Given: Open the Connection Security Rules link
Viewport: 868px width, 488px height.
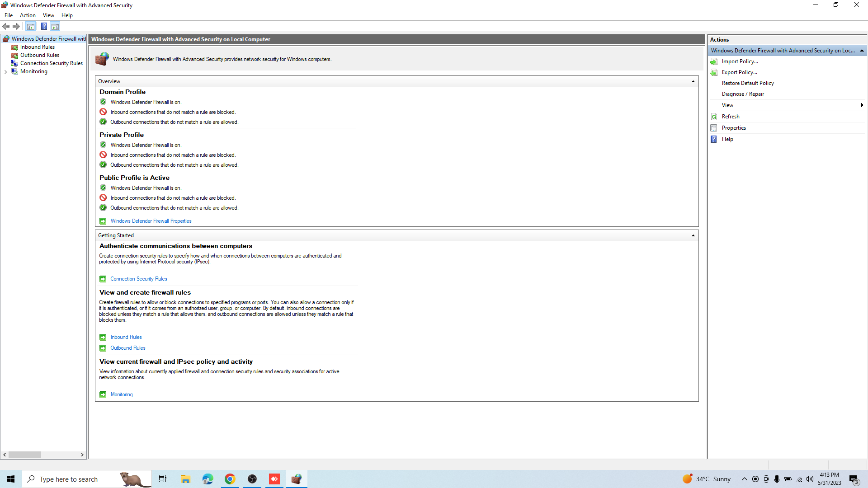Looking at the screenshot, I should point(139,279).
